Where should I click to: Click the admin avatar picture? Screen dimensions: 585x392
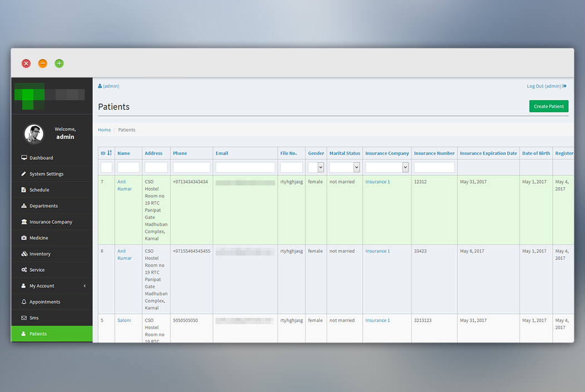pos(34,134)
